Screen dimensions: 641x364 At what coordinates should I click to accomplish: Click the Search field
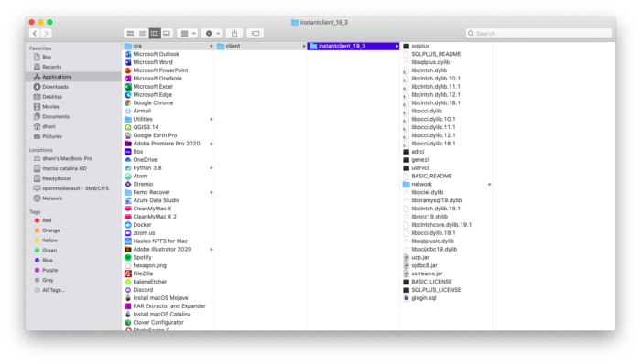(538, 34)
